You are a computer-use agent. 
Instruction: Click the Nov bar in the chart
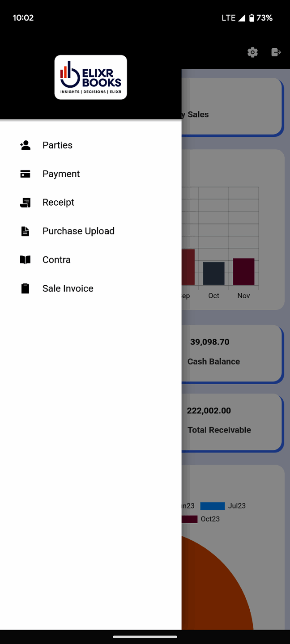243,271
